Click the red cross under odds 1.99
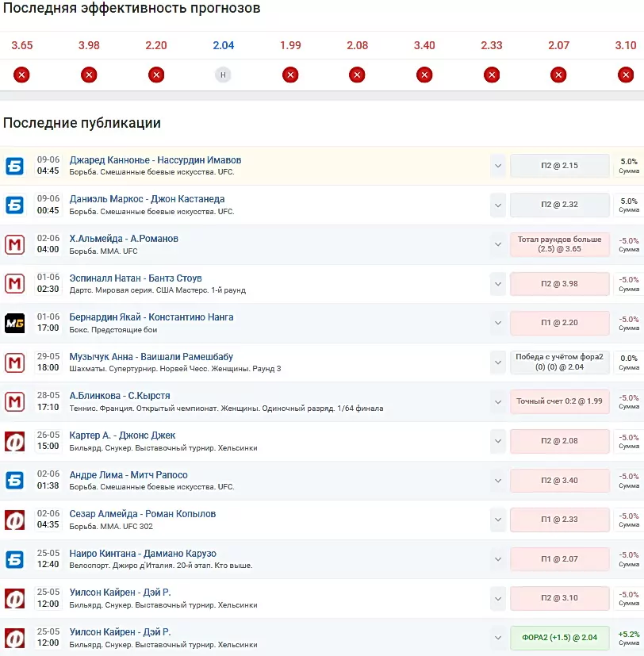The height and width of the screenshot is (656, 644). click(290, 75)
